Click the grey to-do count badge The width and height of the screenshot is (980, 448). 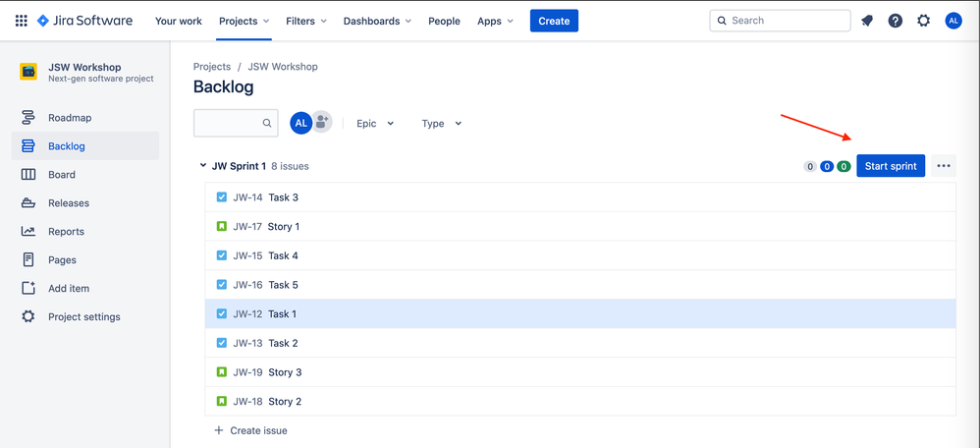point(810,166)
